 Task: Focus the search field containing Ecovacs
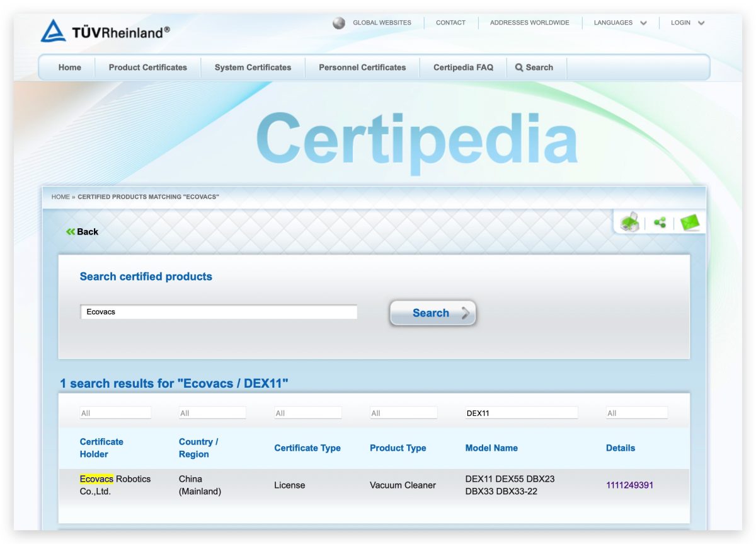(219, 312)
